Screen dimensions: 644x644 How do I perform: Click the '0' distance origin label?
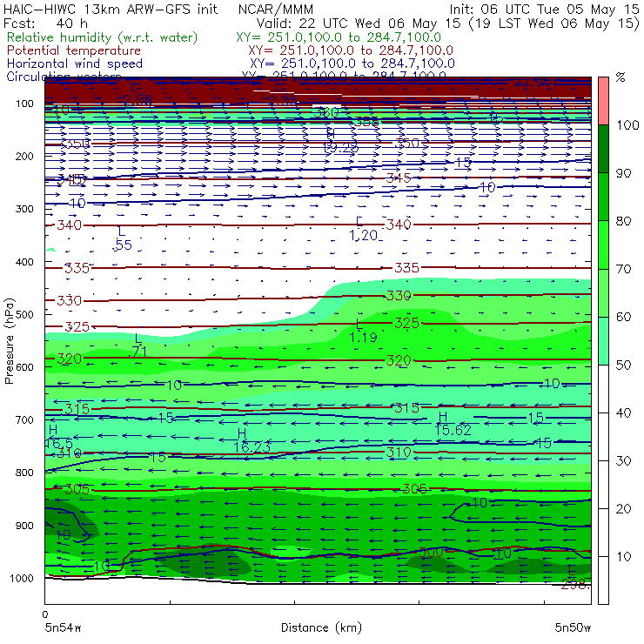point(45,614)
